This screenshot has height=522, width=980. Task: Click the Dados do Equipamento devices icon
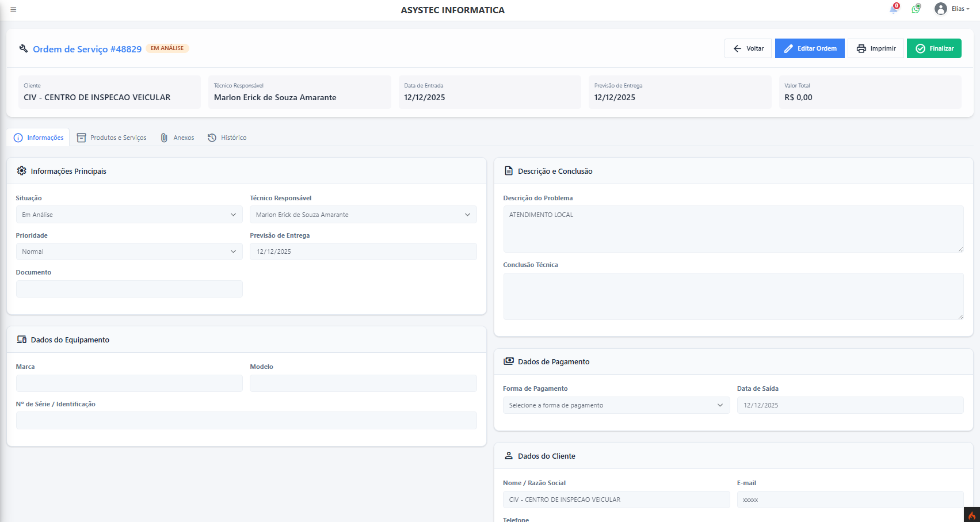22,340
